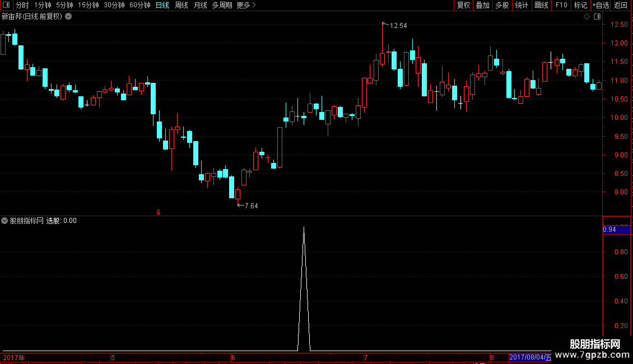Click the 12.54 high price label

point(398,25)
